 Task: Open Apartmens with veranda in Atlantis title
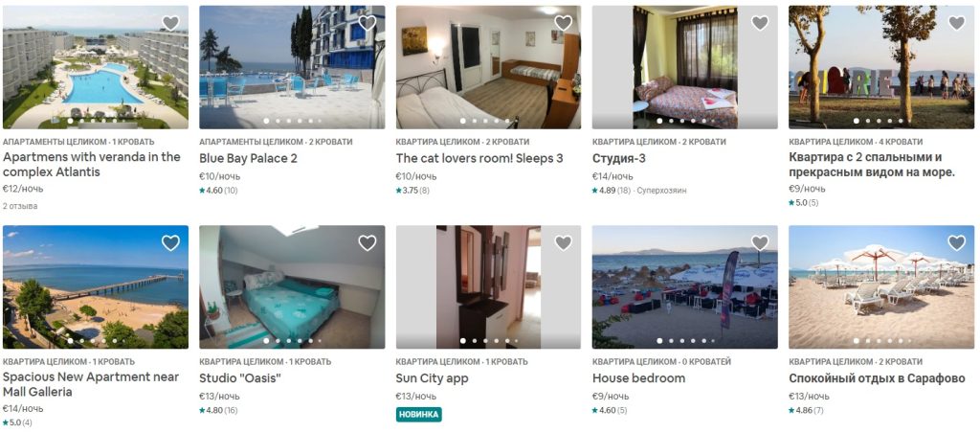point(91,164)
